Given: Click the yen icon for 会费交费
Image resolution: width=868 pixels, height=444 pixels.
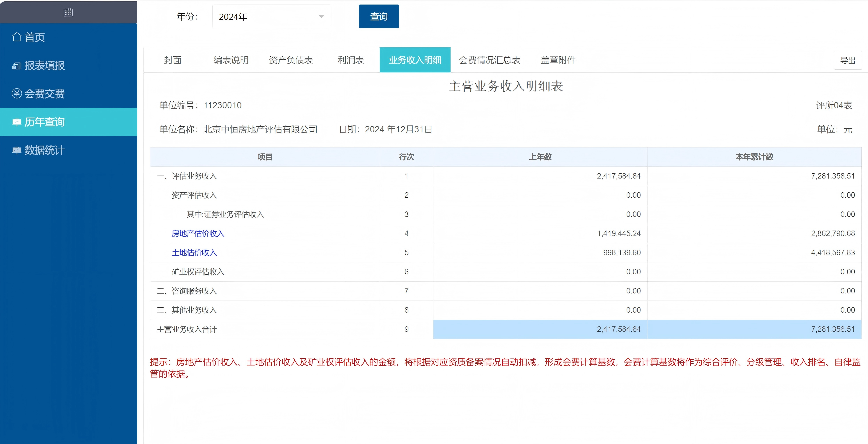Looking at the screenshot, I should pyautogui.click(x=17, y=93).
